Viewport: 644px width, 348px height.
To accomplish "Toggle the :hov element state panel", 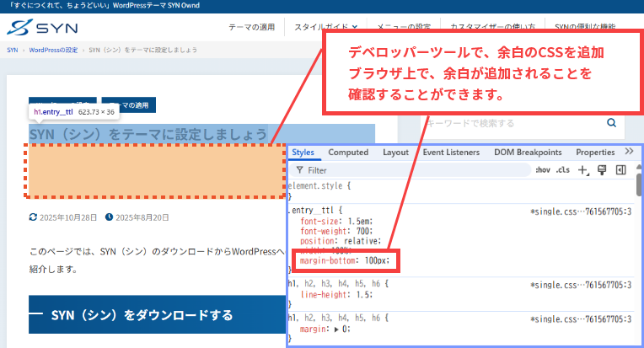I will tap(543, 170).
